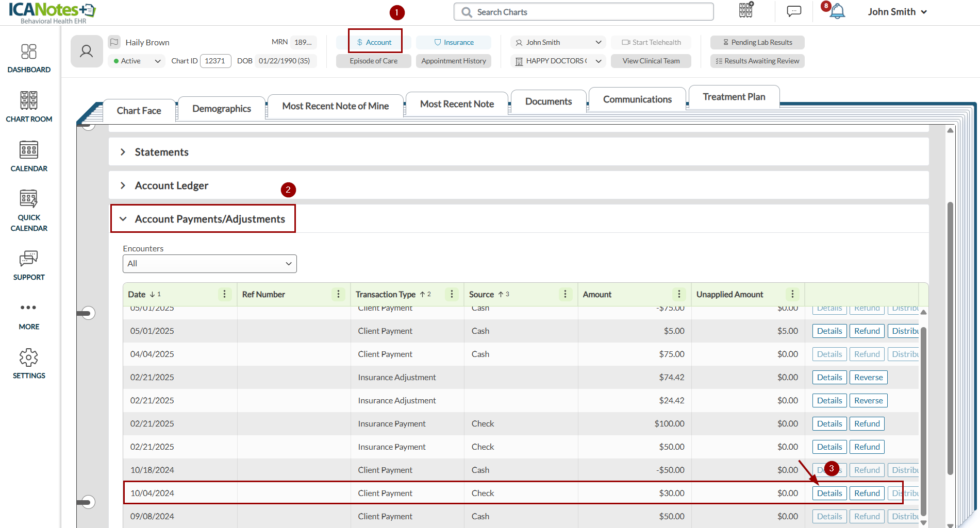Switch to the Demographics tab
Screen dimensions: 980x528
[x=221, y=109]
